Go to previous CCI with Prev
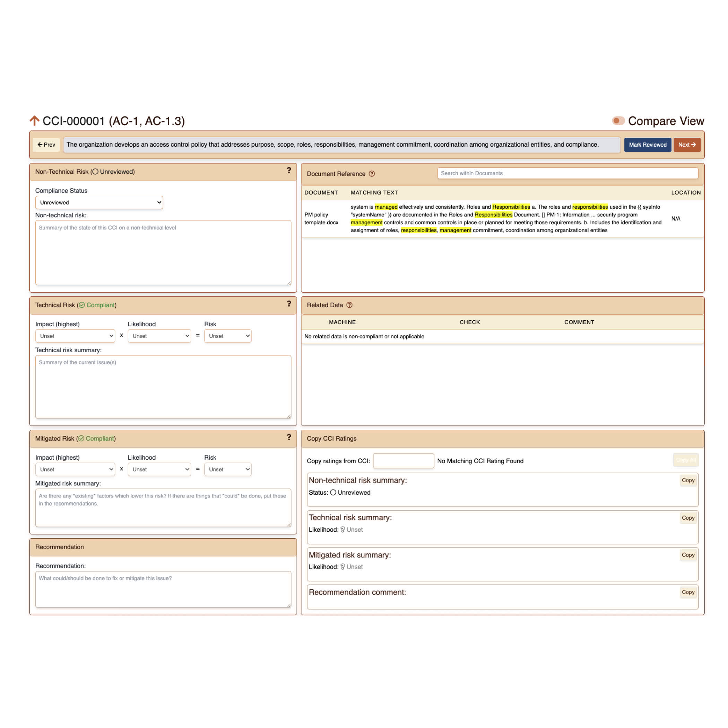 pyautogui.click(x=46, y=145)
